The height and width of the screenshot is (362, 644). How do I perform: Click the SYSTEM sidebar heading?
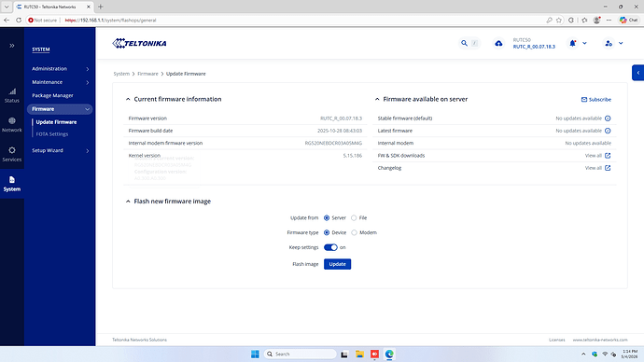pyautogui.click(x=41, y=49)
